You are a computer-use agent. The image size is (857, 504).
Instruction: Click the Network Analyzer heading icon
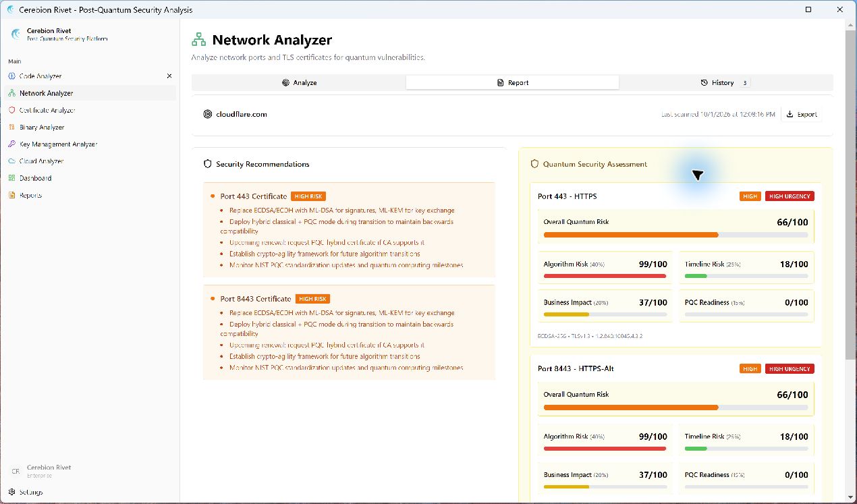coord(198,40)
